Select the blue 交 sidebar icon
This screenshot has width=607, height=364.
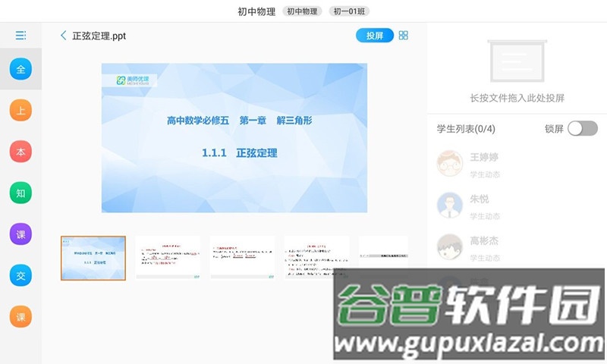(20, 275)
